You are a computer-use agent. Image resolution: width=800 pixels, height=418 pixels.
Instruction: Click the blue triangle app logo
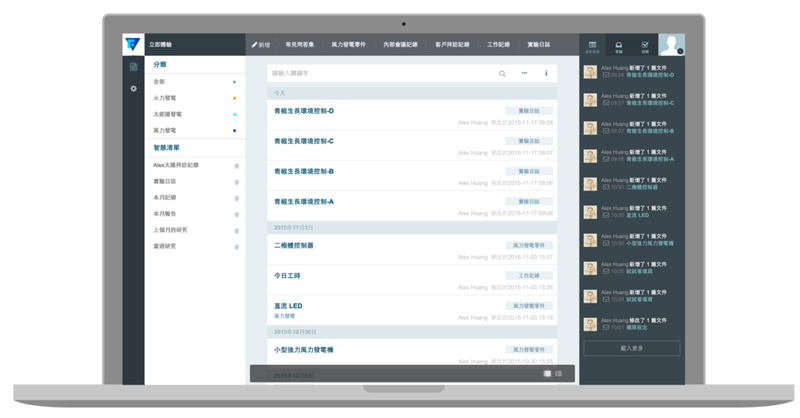[133, 44]
